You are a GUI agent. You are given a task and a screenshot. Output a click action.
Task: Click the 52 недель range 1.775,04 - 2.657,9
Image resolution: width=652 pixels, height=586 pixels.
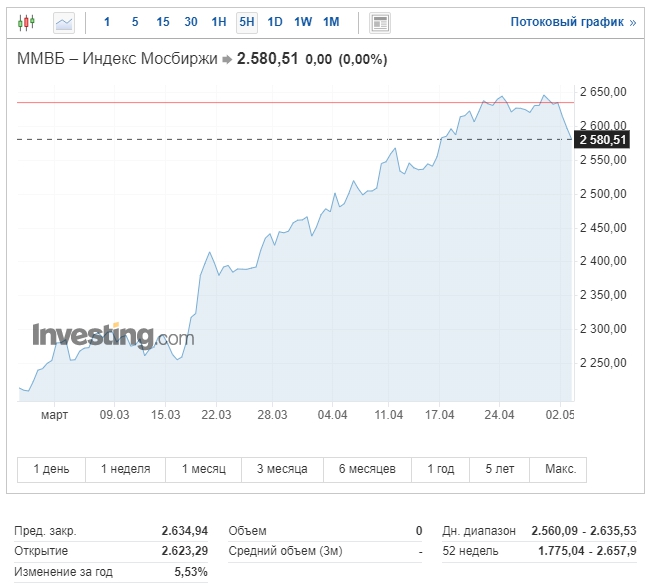(587, 551)
